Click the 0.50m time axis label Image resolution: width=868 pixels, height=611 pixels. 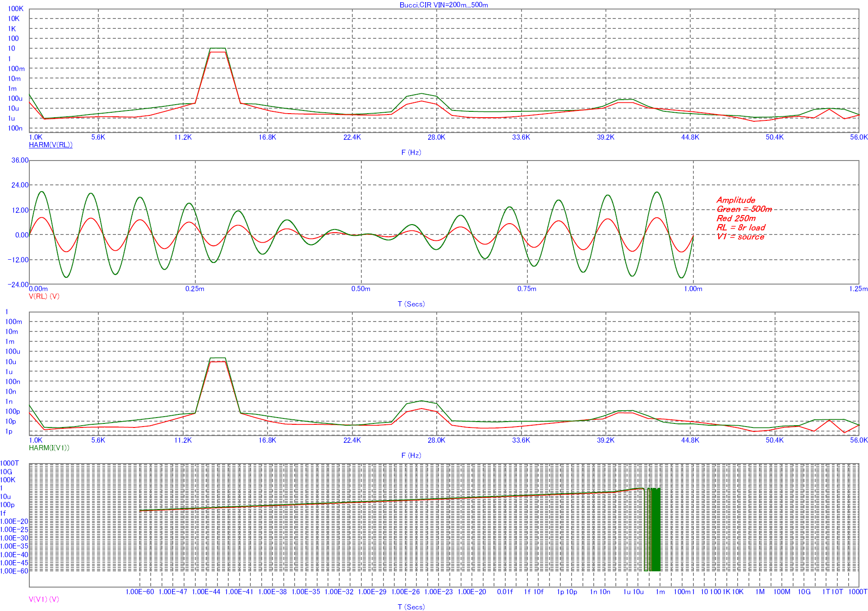[361, 289]
